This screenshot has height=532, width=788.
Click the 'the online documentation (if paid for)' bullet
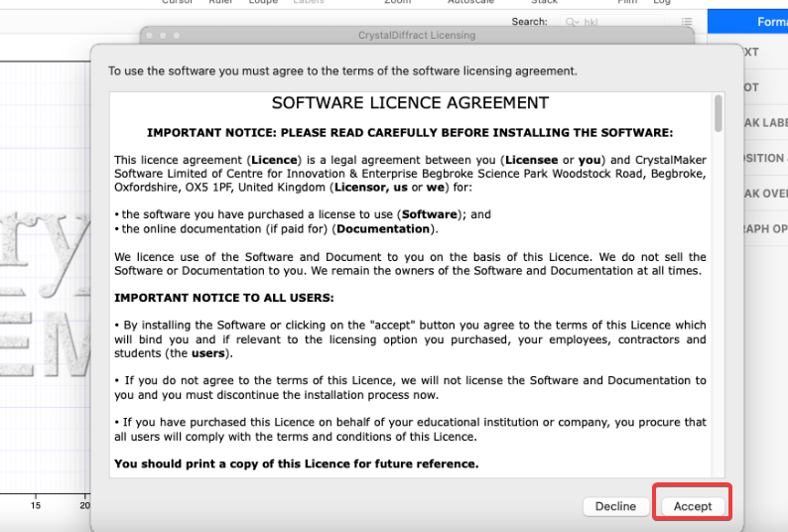[277, 229]
